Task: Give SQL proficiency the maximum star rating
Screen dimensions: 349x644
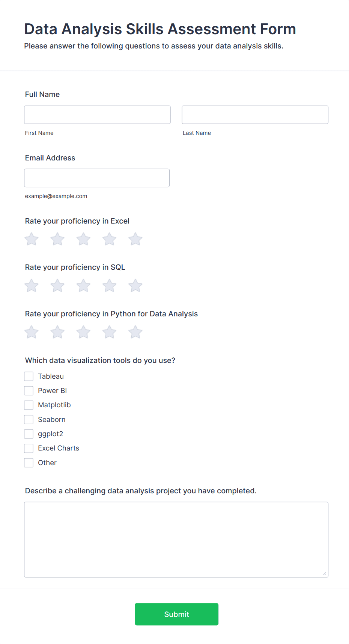Action: click(x=135, y=286)
